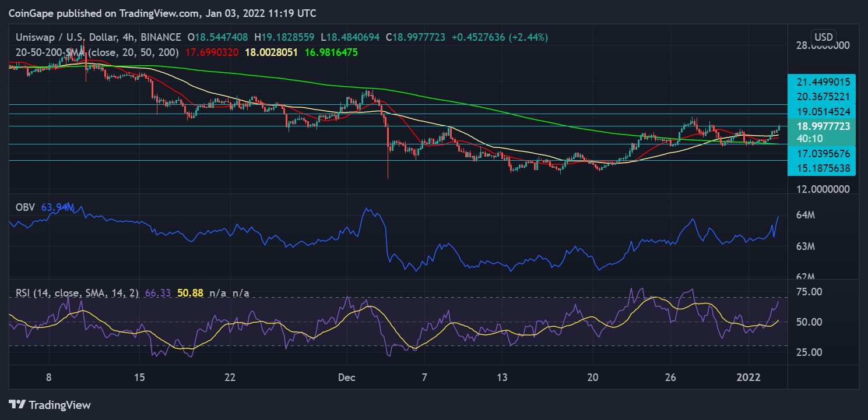Click the RSI indicator legend title
Image resolution: width=868 pixels, height=420 pixels.
tap(73, 294)
